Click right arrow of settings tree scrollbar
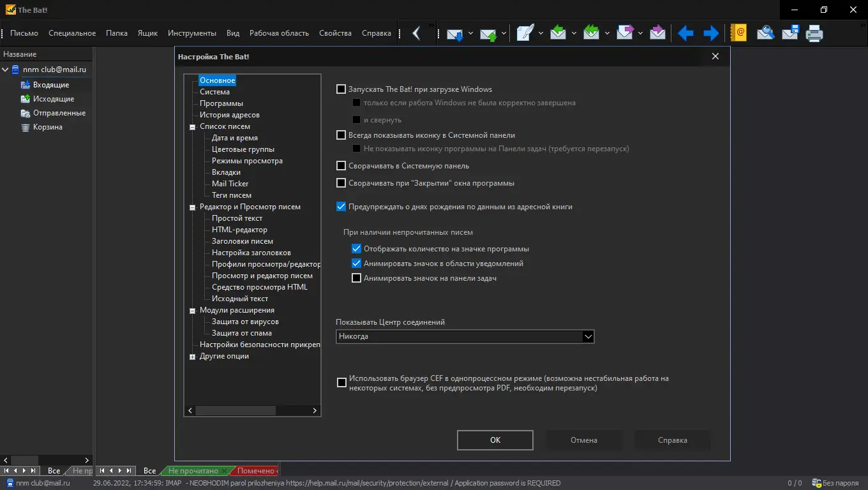 point(315,411)
